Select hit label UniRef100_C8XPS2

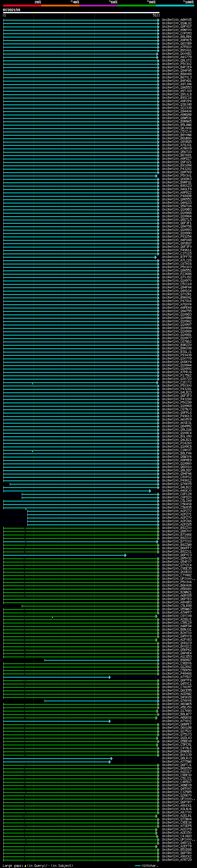point(177,477)
